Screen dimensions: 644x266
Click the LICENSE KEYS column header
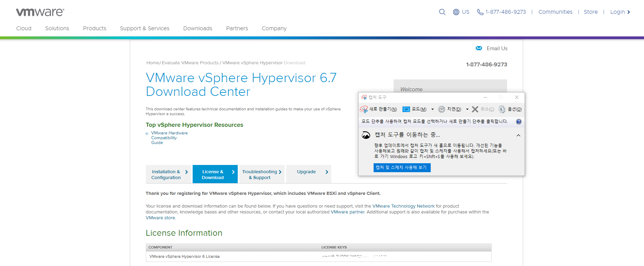point(334,247)
